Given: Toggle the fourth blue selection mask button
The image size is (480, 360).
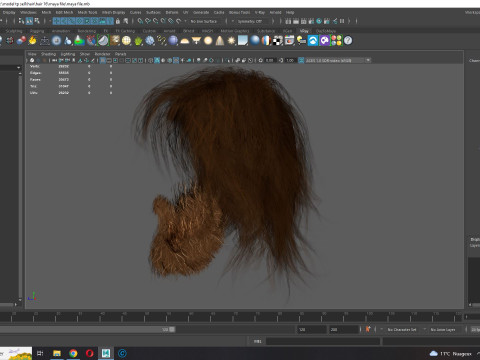Looking at the screenshot, I should pos(79,21).
